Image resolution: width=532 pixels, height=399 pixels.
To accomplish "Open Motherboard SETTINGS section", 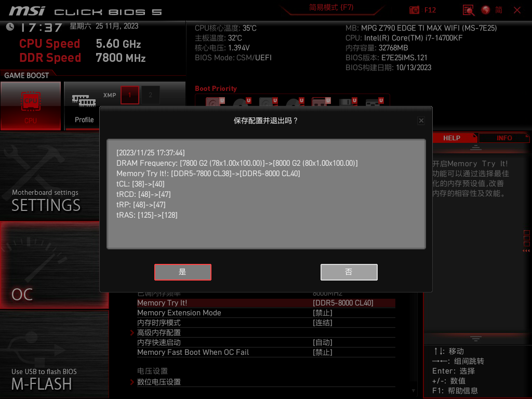I will (50, 177).
